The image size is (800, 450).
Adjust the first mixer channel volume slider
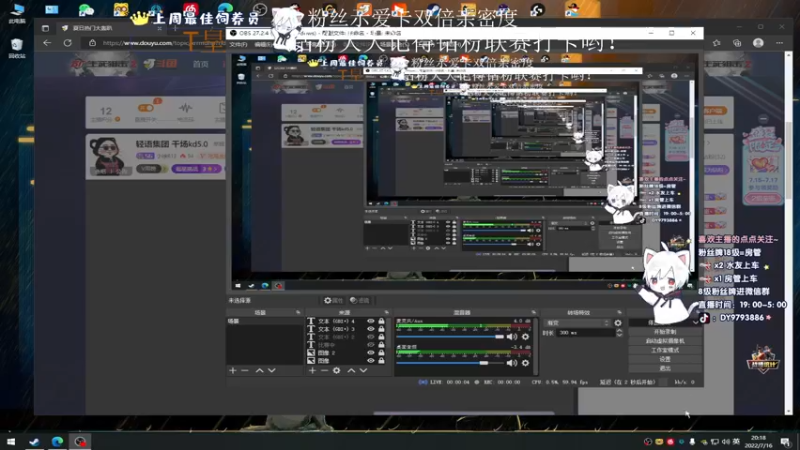point(451,337)
